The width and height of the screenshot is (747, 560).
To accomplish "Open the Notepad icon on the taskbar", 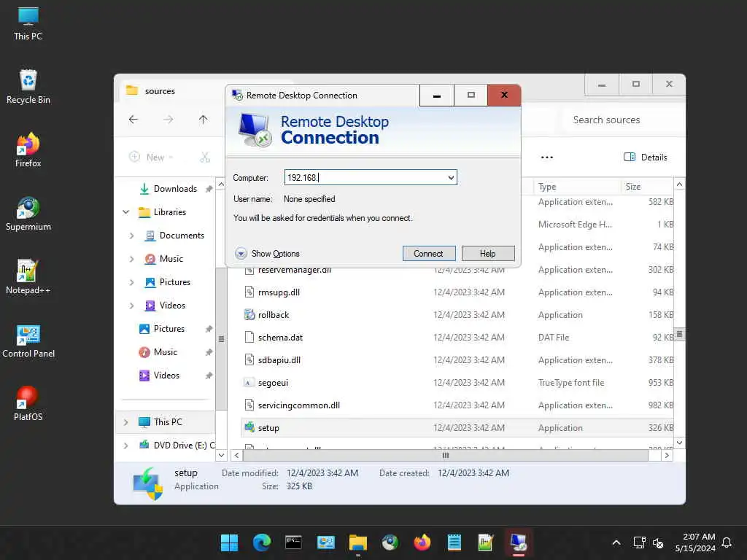I will coord(454,542).
